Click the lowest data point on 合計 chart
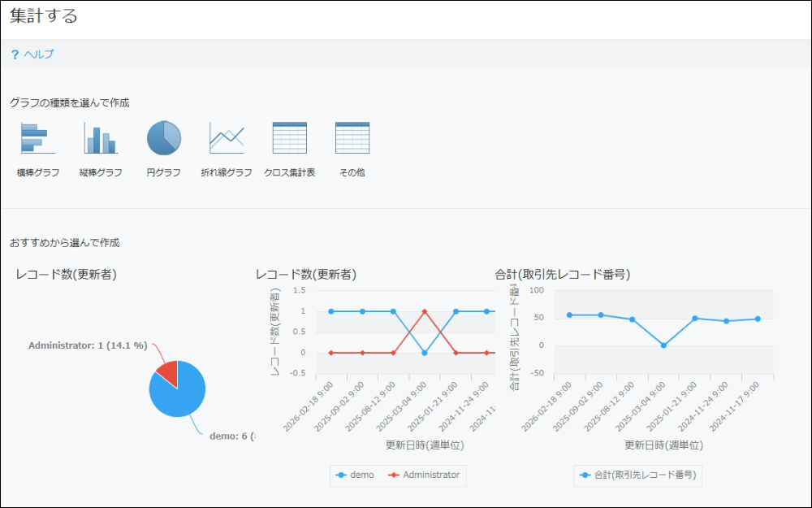The image size is (812, 508). pos(662,345)
